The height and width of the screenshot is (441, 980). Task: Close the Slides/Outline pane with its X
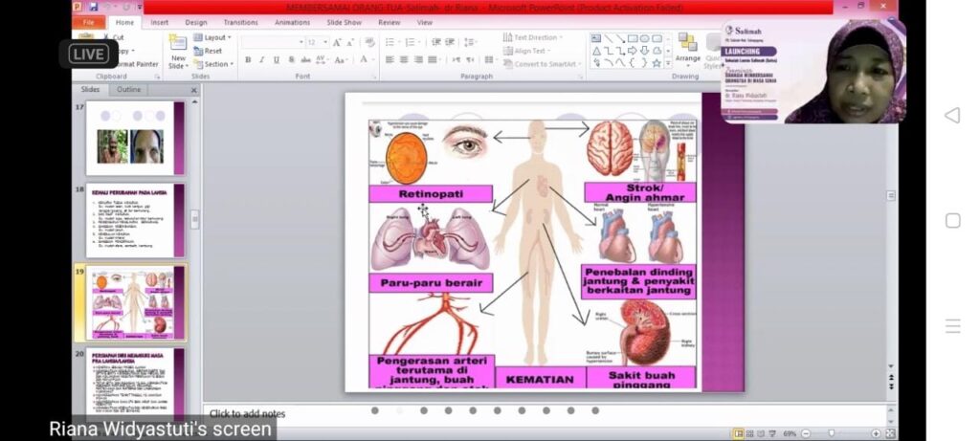pyautogui.click(x=193, y=90)
